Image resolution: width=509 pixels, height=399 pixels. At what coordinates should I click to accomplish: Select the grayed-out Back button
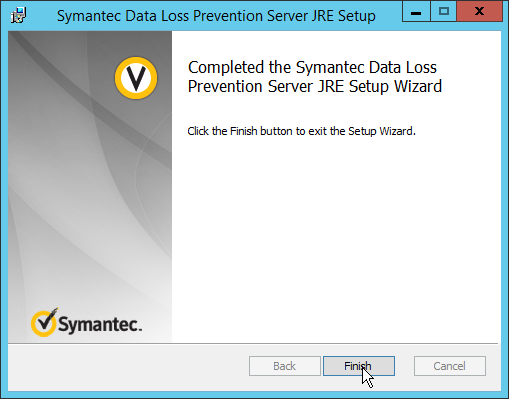pos(285,366)
